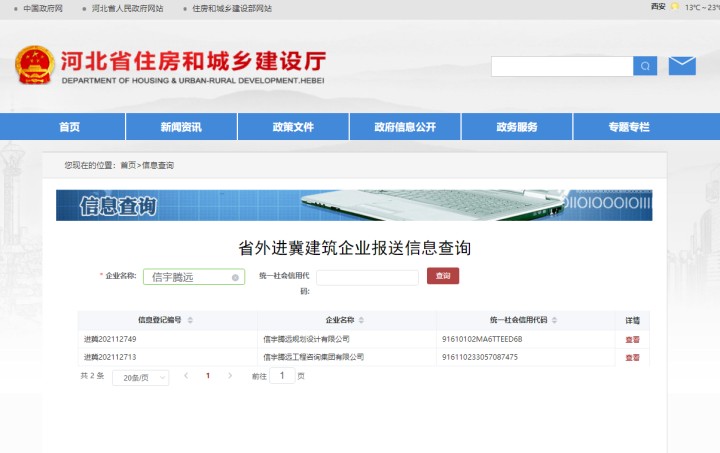Viewport: 720px width, 453px height.
Task: Click the 共 2 条 total count
Action: (92, 375)
